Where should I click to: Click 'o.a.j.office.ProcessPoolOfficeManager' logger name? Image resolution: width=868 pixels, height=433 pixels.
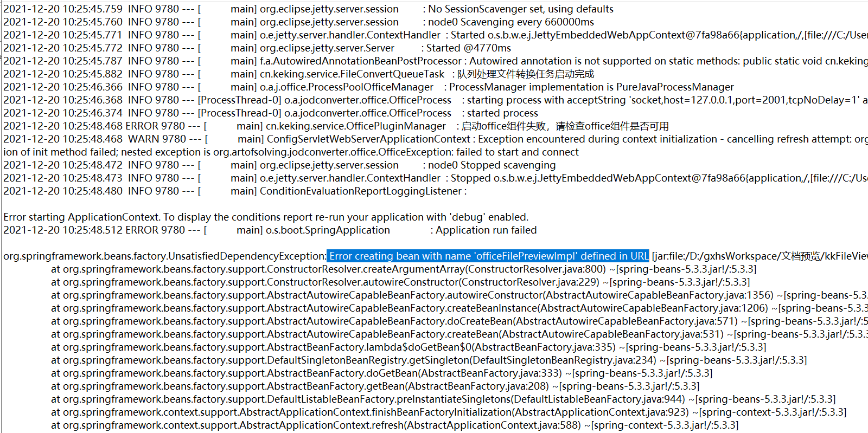tap(347, 87)
